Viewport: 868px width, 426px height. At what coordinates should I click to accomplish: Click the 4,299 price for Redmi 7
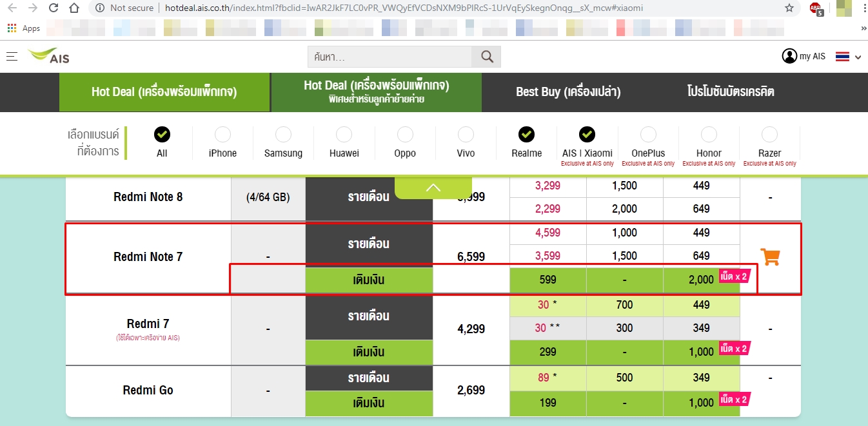click(x=471, y=329)
